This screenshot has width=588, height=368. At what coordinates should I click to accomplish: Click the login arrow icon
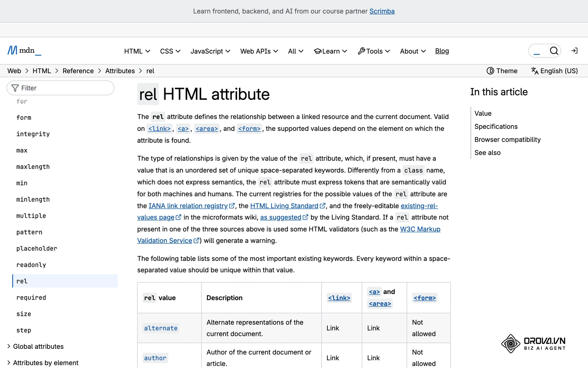tap(574, 51)
